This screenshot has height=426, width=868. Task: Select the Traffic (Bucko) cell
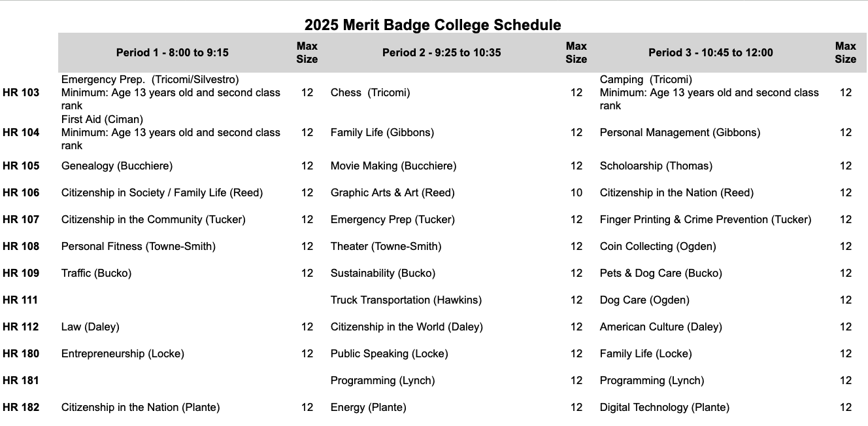(96, 274)
